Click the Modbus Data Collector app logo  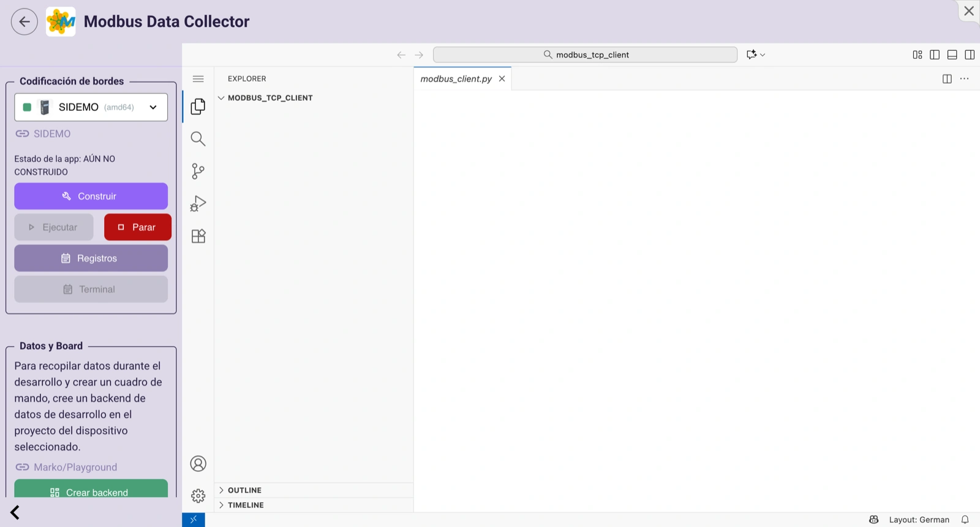point(61,21)
